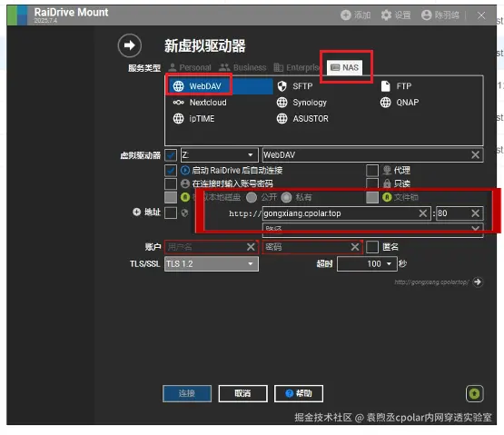Image resolution: width=504 pixels, height=435 pixels.
Task: Clear the 密码 password field
Action: pos(355,247)
